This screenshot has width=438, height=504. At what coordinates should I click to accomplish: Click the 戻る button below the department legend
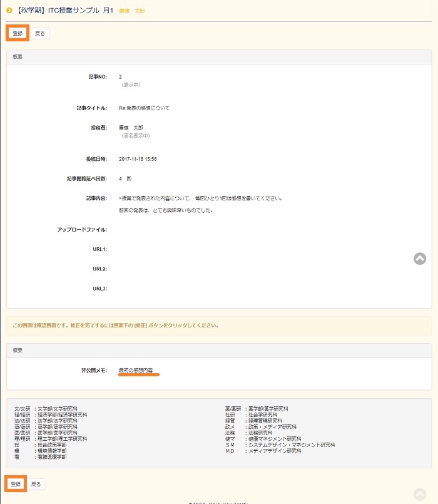(x=36, y=484)
